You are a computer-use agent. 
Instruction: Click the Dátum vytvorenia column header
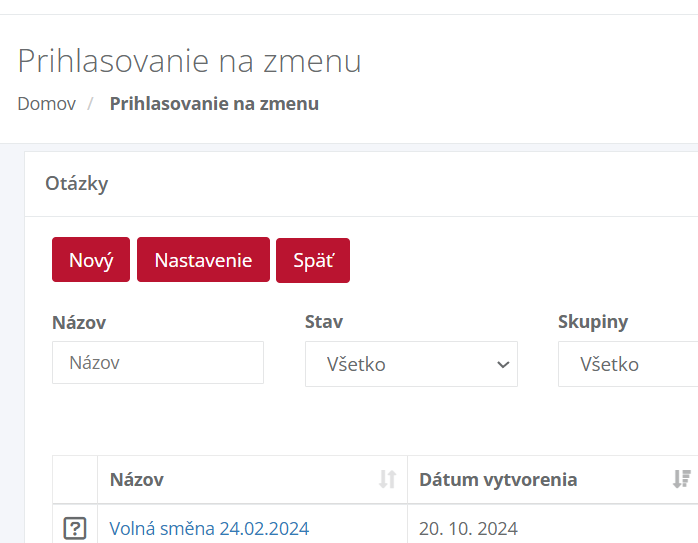point(498,480)
